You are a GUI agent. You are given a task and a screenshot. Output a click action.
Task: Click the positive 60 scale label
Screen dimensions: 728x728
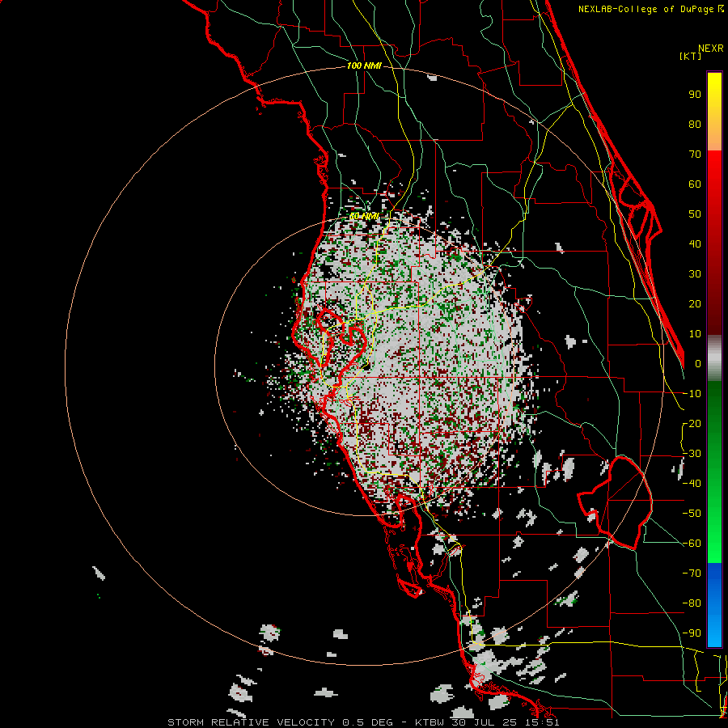pos(695,184)
